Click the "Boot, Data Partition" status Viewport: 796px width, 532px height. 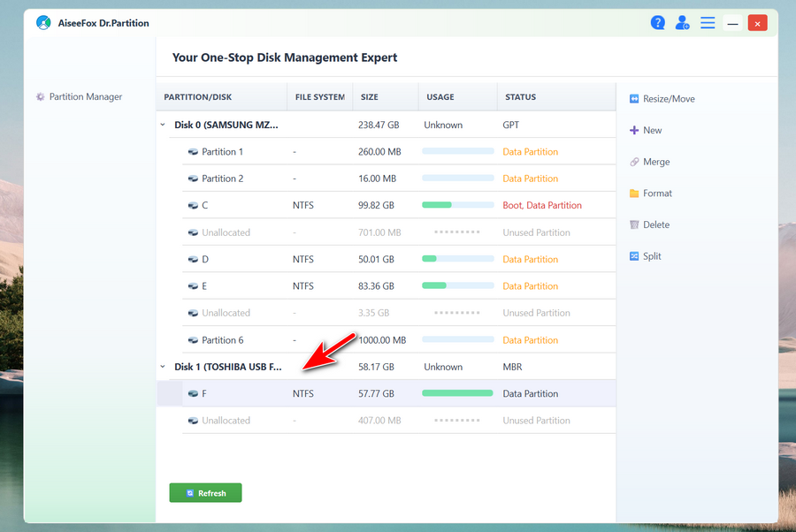point(542,205)
